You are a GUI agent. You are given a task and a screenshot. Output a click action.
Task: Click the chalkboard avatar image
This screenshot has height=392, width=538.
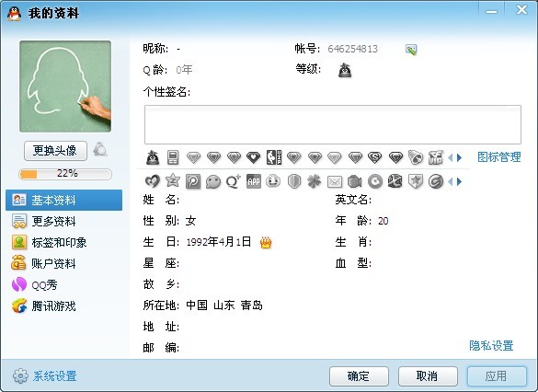(x=65, y=86)
